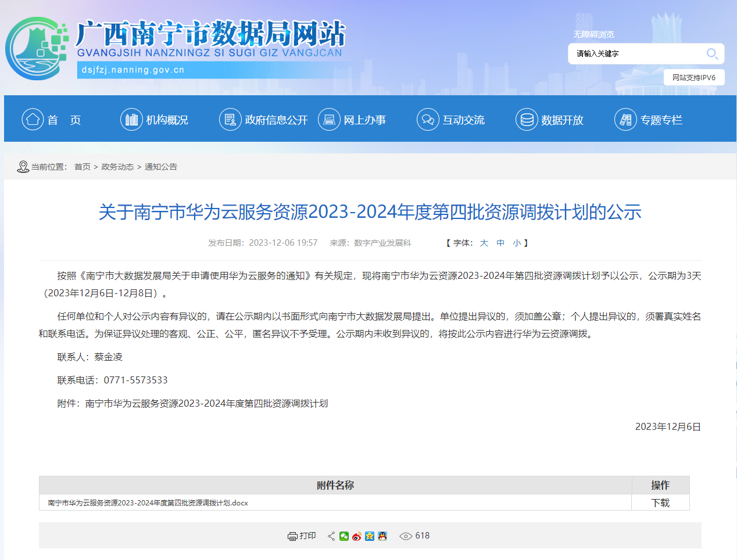Screen dimensions: 737x560
Task: Click the 打印 print label
Action: tap(307, 536)
